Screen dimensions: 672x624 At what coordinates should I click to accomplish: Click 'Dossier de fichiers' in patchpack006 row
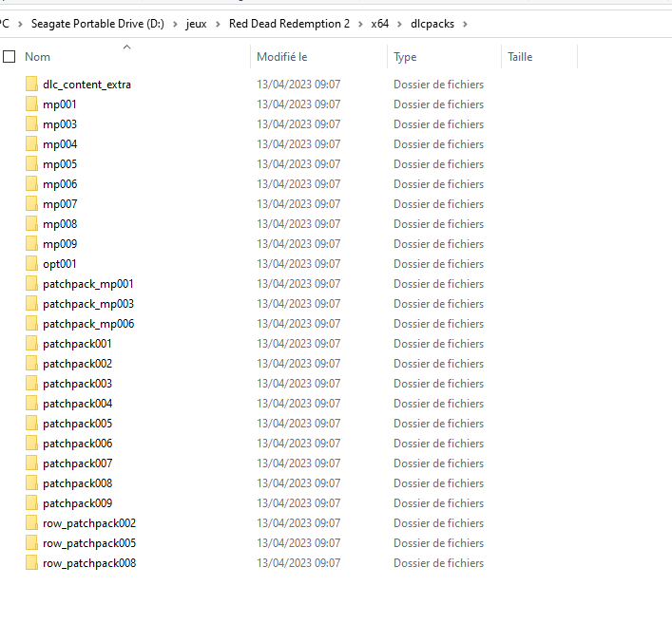pos(438,444)
